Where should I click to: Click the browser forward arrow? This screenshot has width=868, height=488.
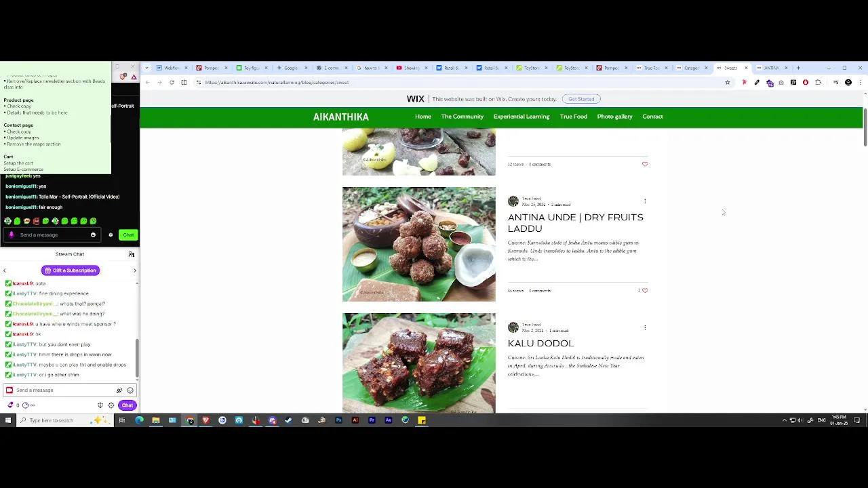[159, 83]
